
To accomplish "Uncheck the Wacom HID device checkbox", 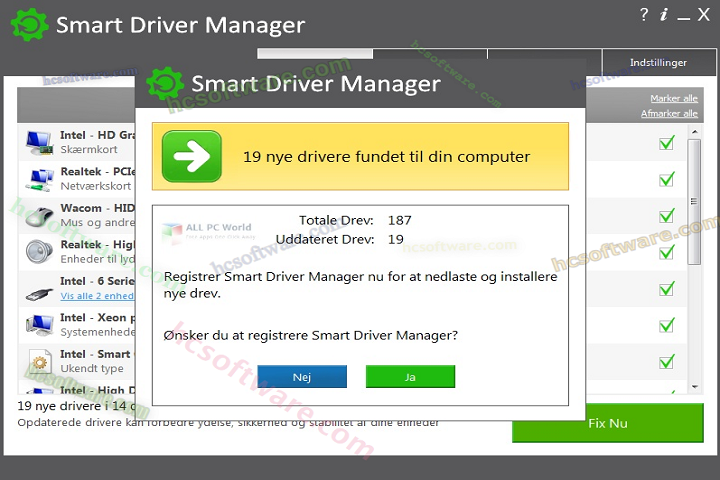I will coord(667,216).
